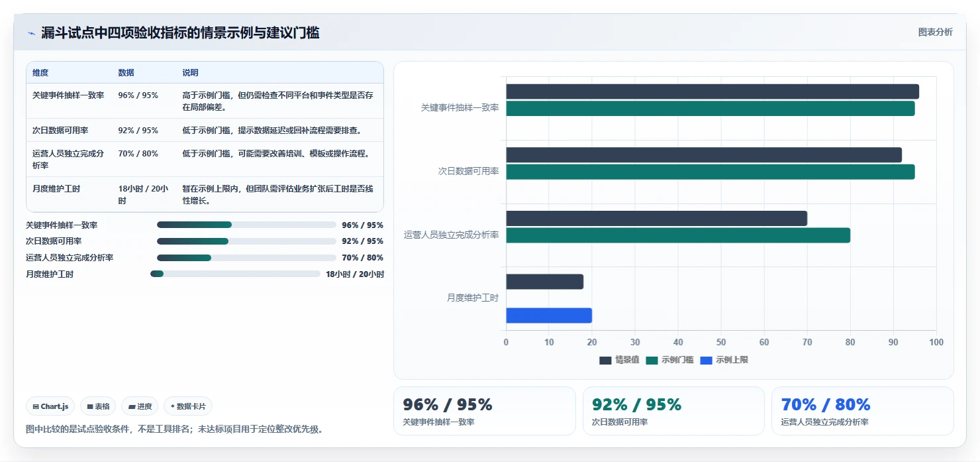Toggle 示例门槛 legend series
This screenshot has width=980, height=462.
pyautogui.click(x=669, y=360)
